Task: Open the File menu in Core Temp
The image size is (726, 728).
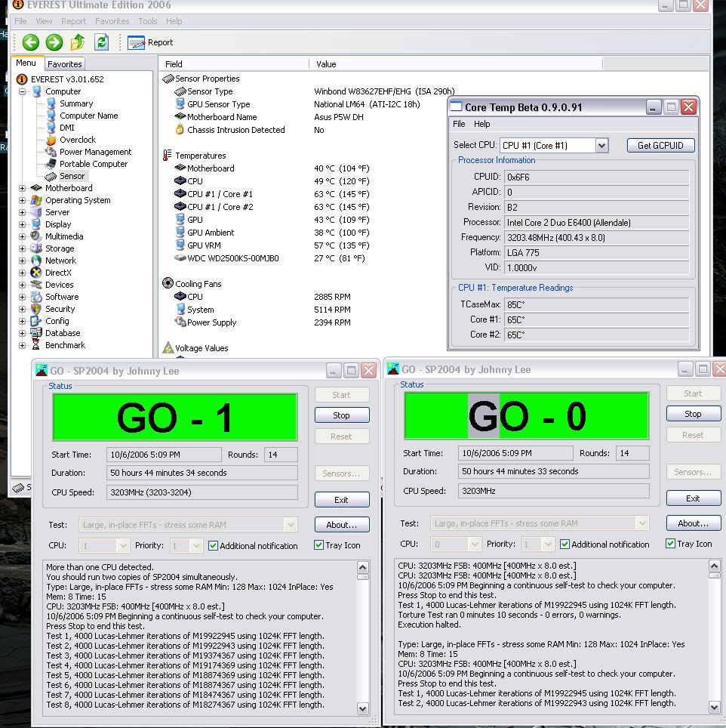Action: coord(459,124)
